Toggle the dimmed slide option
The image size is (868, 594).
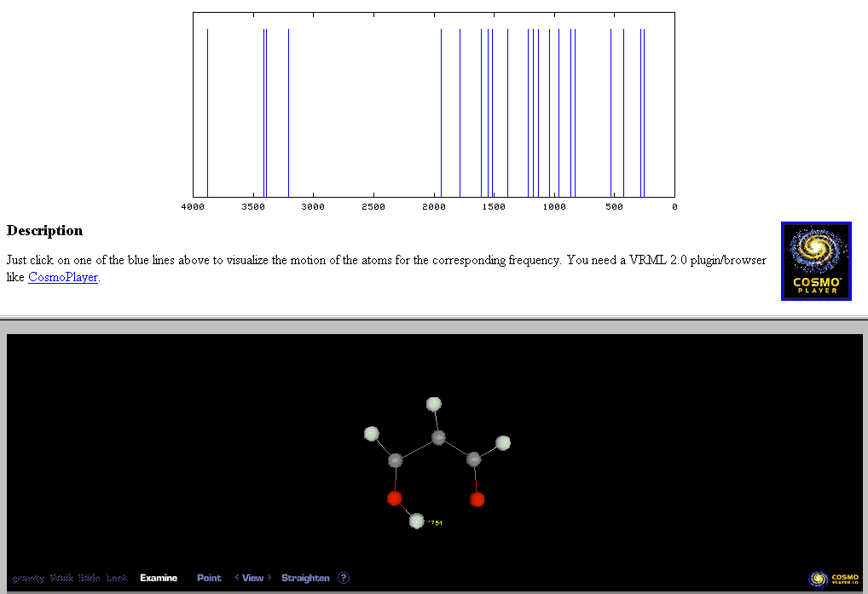click(89, 578)
